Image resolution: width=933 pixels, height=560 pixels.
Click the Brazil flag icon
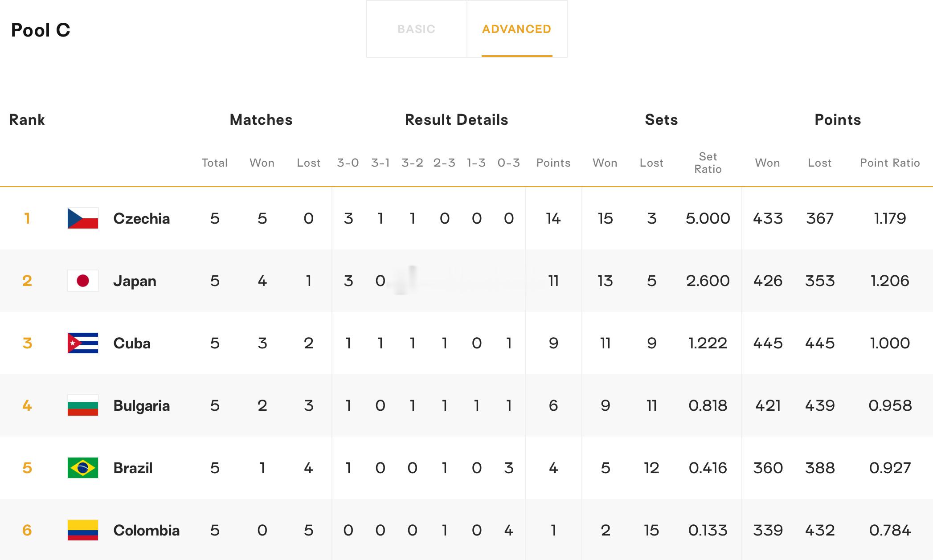[x=83, y=468]
